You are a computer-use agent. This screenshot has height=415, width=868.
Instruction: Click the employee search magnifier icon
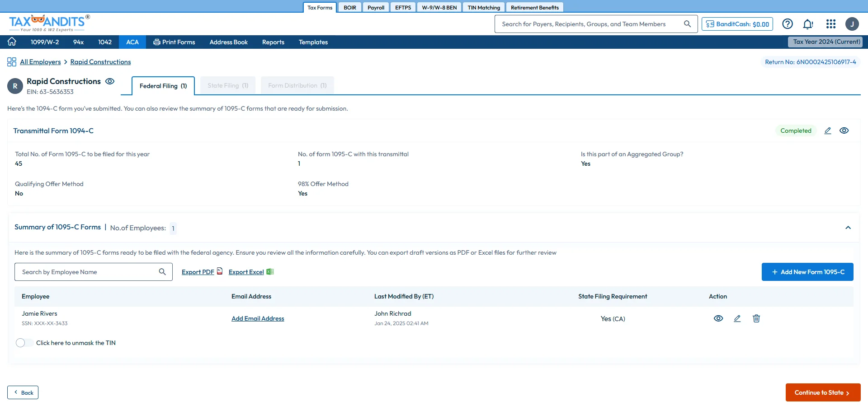[162, 272]
